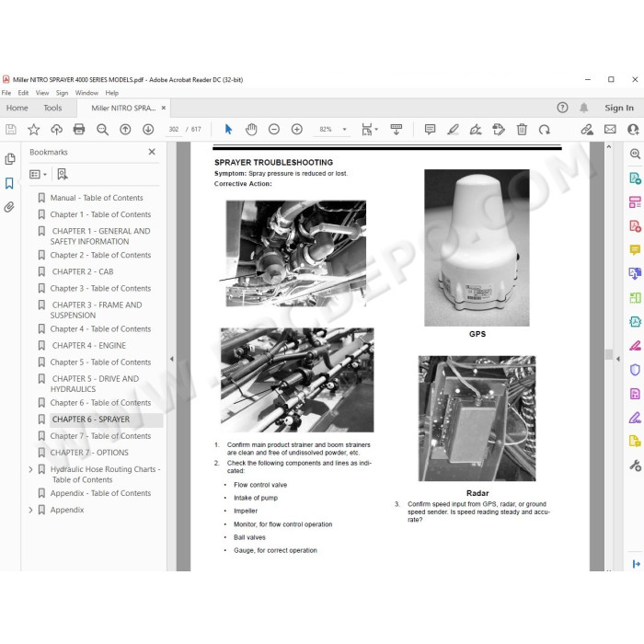Image resolution: width=644 pixels, height=644 pixels.
Task: Send file by email envelope icon
Action: tap(610, 130)
